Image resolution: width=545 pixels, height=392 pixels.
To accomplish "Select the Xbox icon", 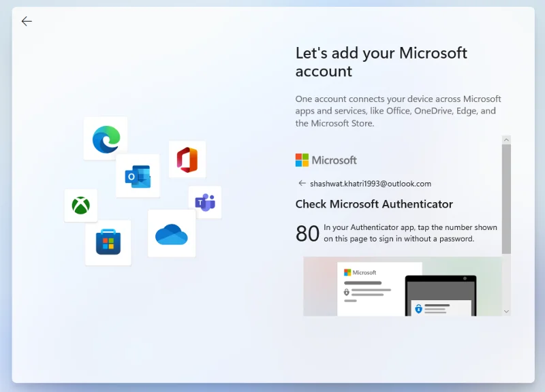I will point(80,206).
